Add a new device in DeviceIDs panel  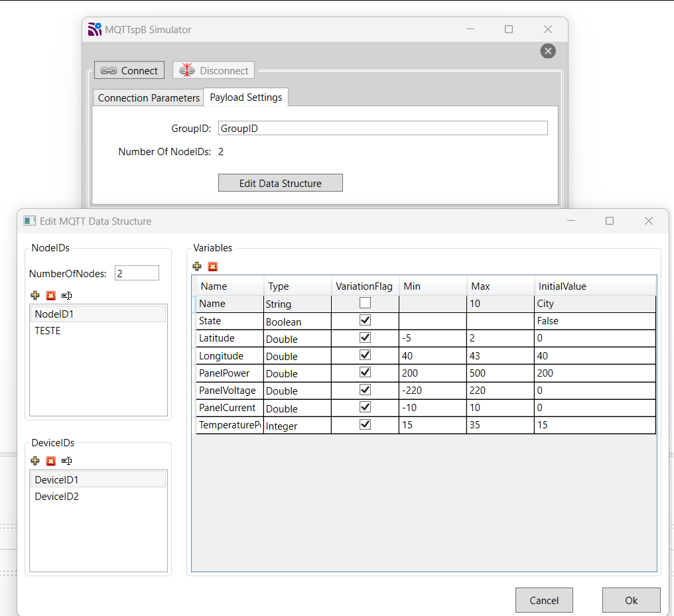click(x=35, y=461)
